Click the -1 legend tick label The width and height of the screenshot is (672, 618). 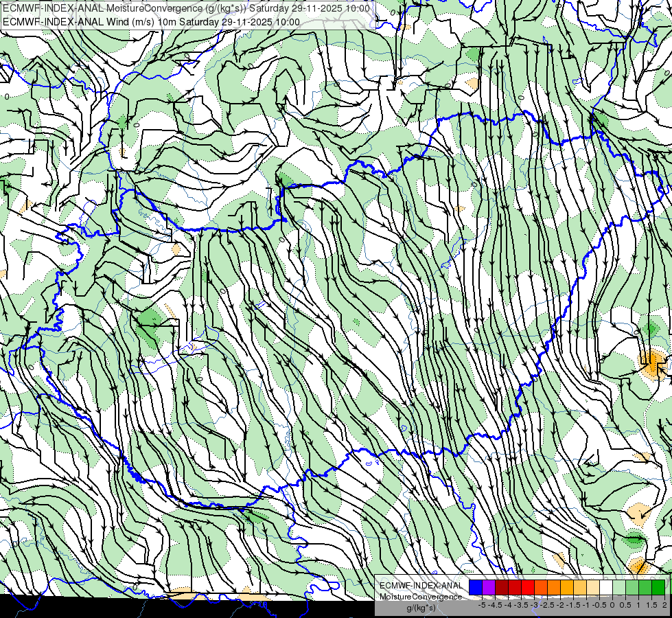click(x=586, y=605)
